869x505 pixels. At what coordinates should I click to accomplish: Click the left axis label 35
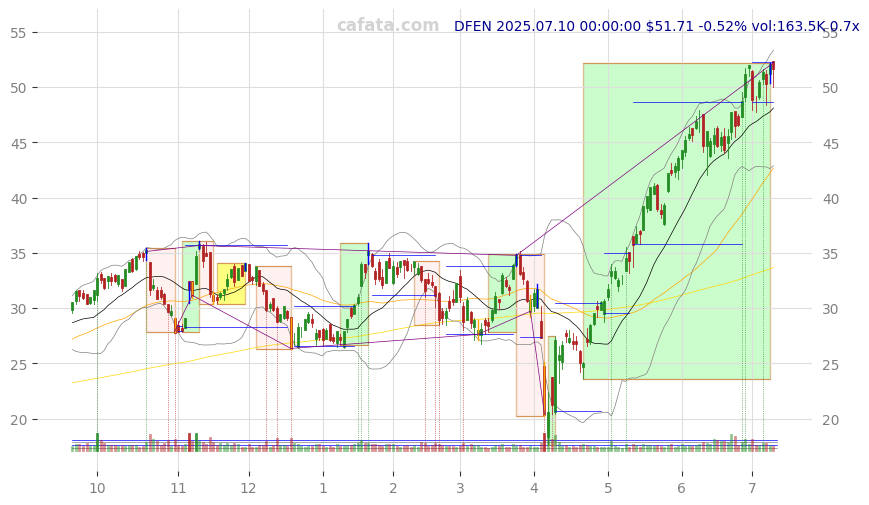18,254
